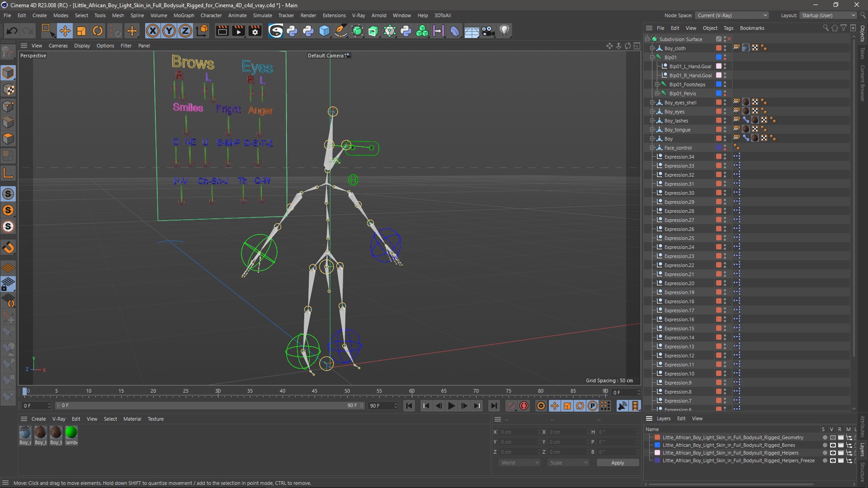Toggle Position keyframe recording icon
The height and width of the screenshot is (488, 868).
click(554, 406)
